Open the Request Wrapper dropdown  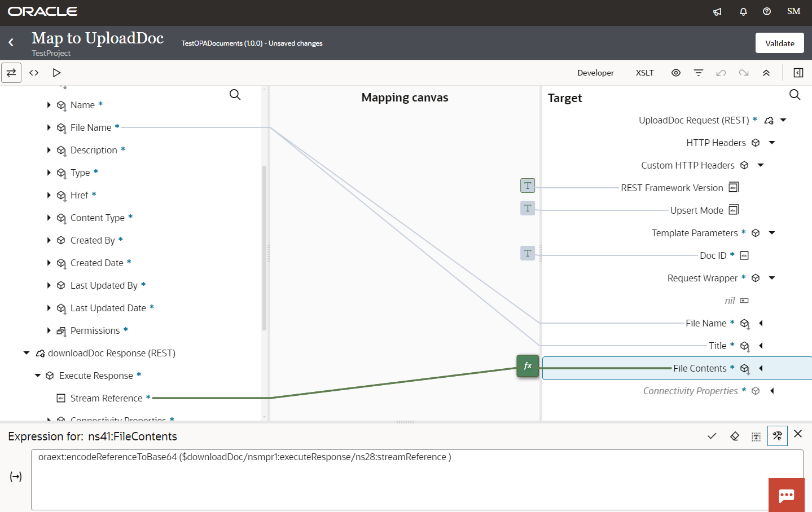pos(772,278)
